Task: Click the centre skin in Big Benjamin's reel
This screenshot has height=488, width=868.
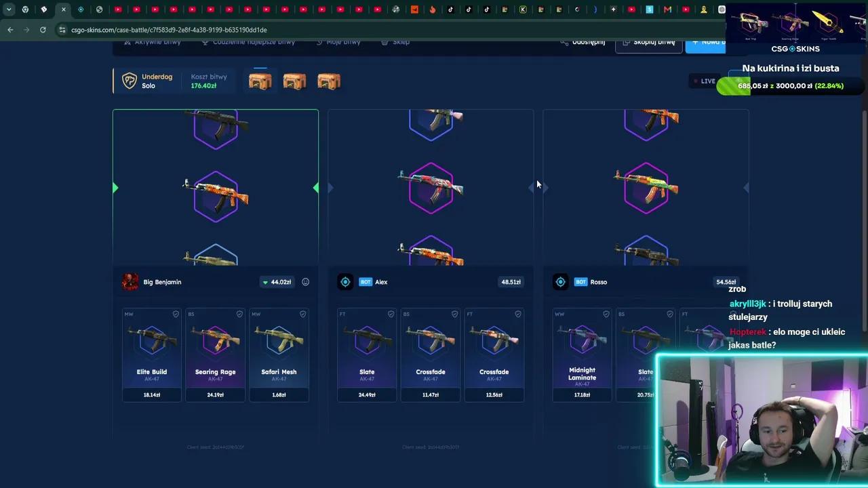Action: [216, 195]
